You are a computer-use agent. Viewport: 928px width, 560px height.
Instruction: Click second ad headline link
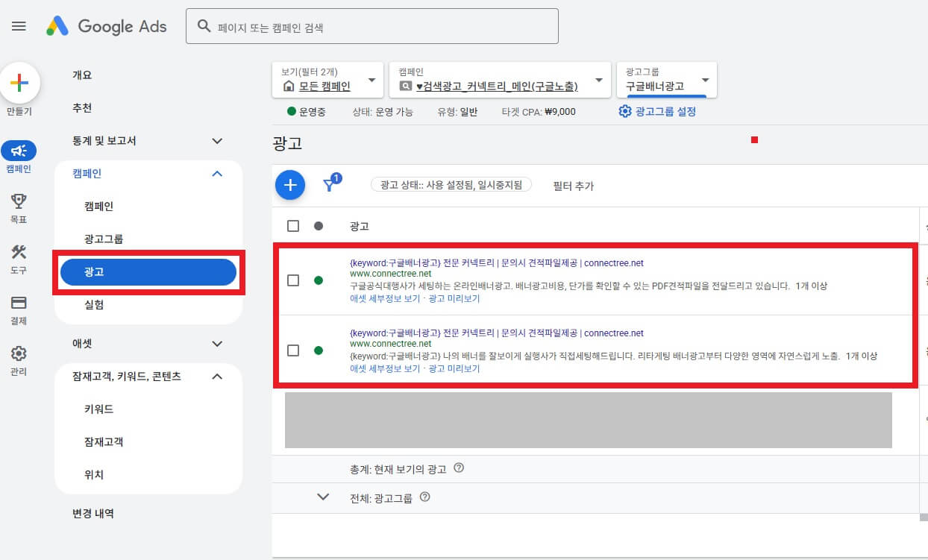coord(496,333)
